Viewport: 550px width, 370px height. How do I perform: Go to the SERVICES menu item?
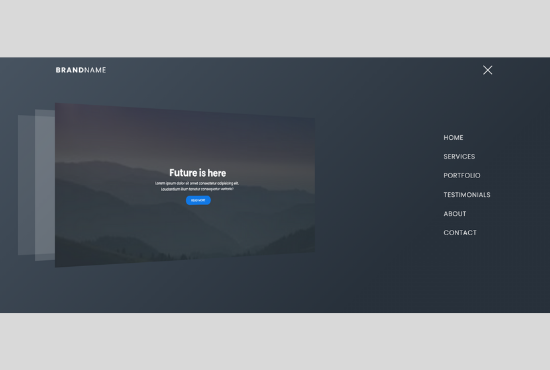point(459,156)
